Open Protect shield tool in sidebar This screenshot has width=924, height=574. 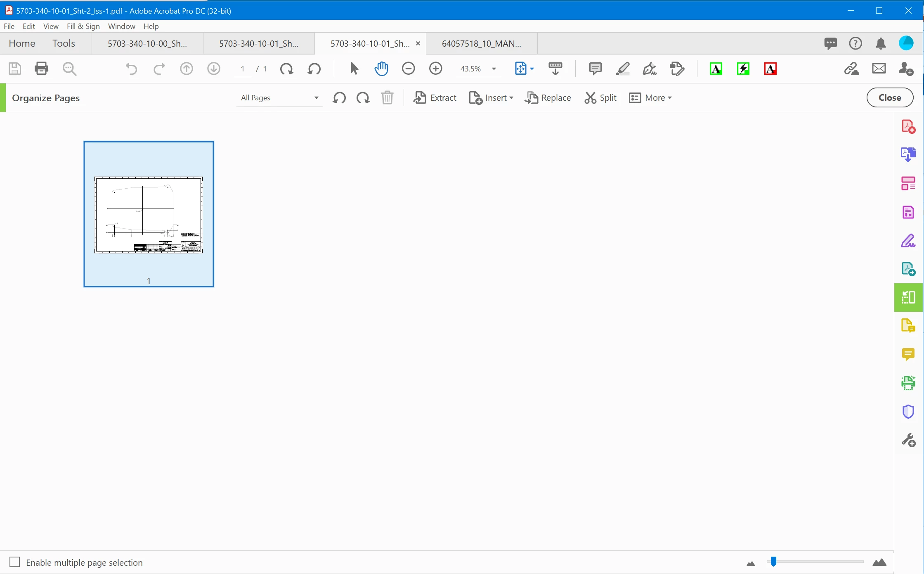908,412
